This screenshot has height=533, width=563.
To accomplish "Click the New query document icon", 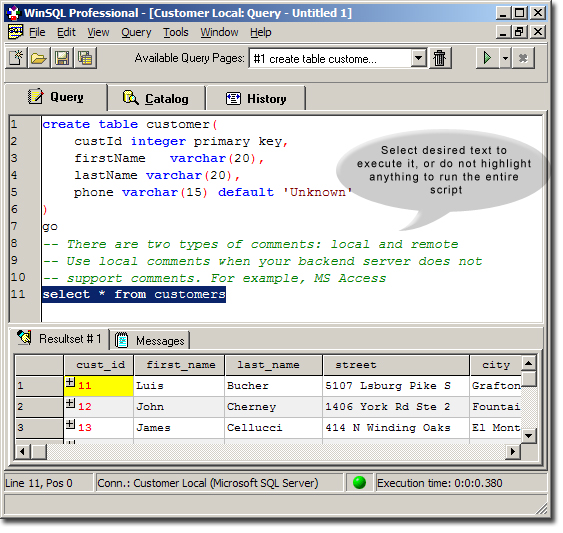I will coord(17,58).
